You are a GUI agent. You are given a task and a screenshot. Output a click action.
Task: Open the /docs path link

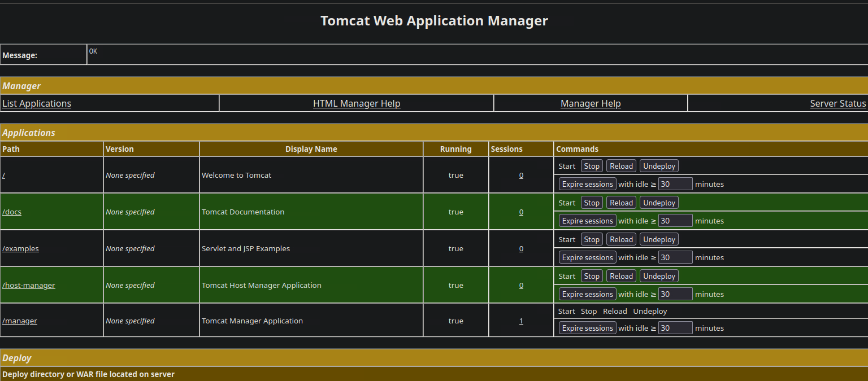(12, 212)
